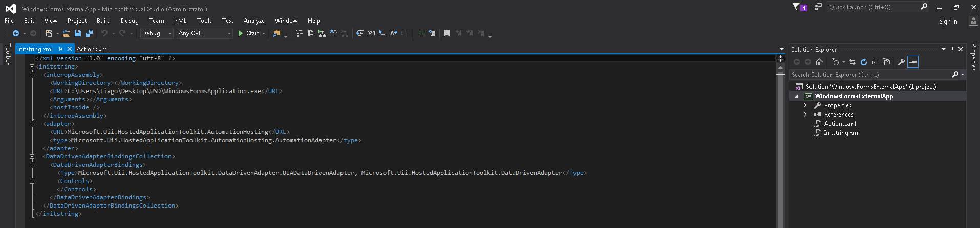Screen dimensions: 980x228
Task: Switch to the Actions.xml tab
Action: click(x=93, y=49)
